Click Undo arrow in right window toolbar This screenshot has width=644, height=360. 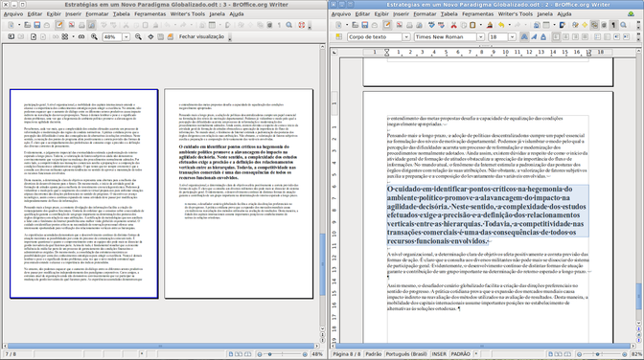point(501,25)
